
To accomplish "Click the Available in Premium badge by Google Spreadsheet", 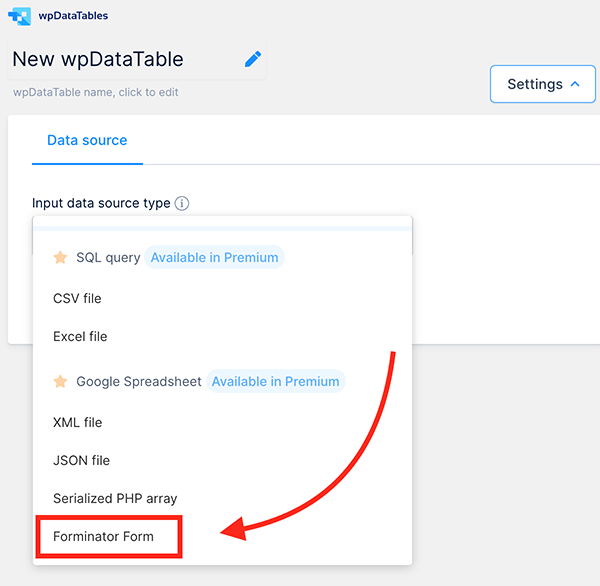I will [275, 381].
